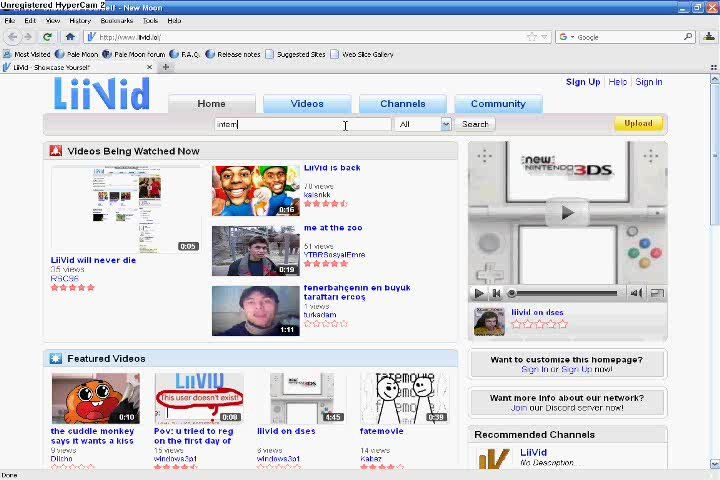Image resolution: width=720 pixels, height=480 pixels.
Task: Restart video with skip-back control
Action: (496, 293)
